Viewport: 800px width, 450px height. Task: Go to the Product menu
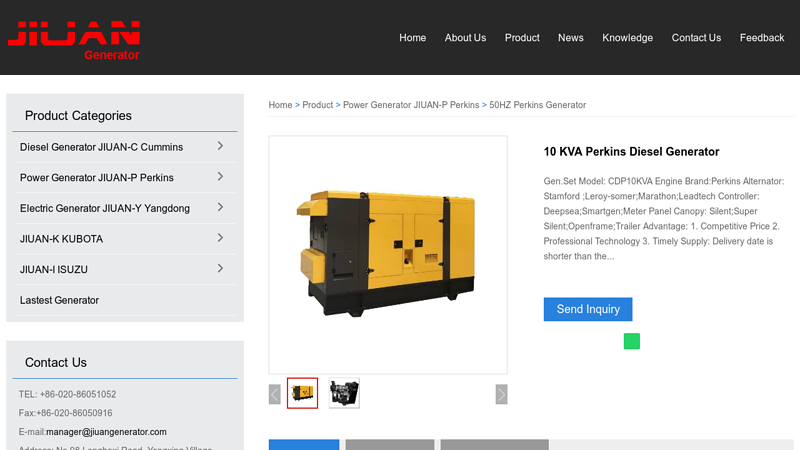[x=522, y=38]
